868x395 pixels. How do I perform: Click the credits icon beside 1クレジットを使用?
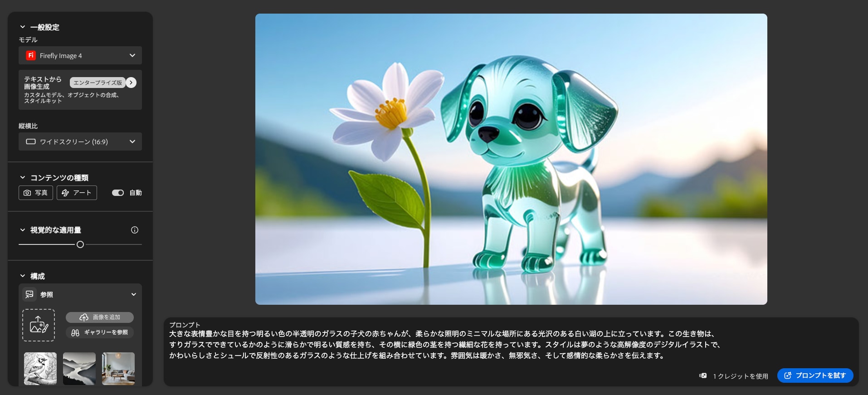point(703,375)
